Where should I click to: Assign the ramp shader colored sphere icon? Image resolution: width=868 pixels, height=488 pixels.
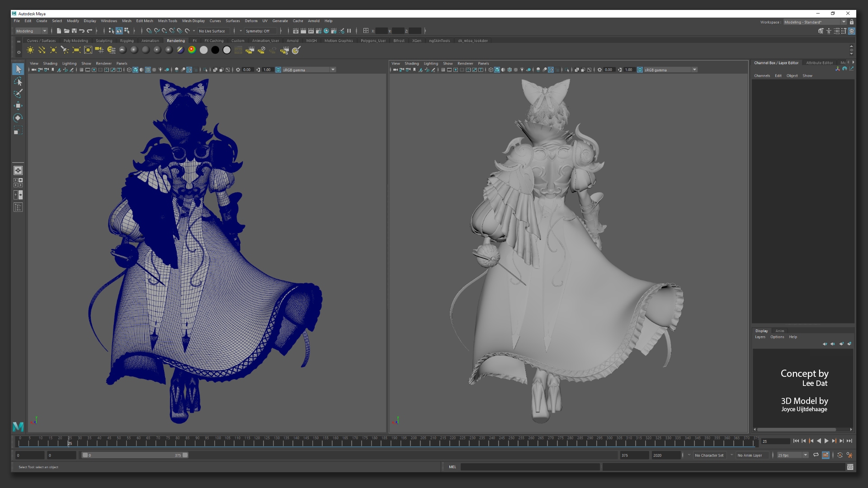coord(192,50)
